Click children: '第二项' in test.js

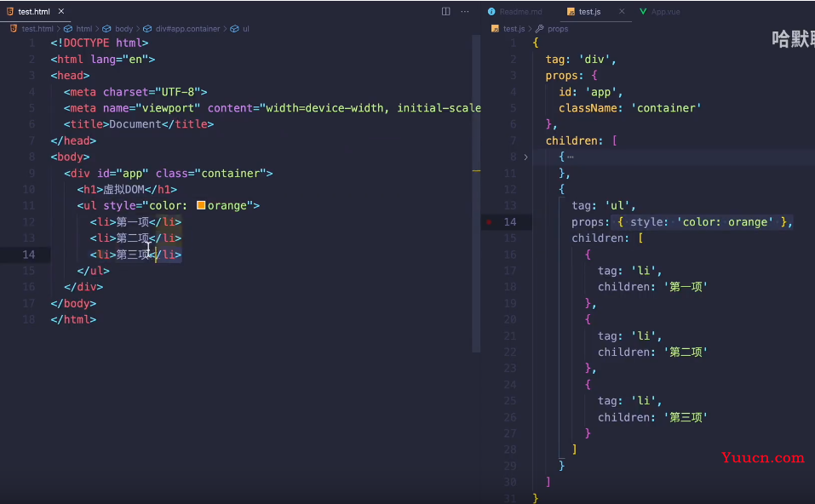652,352
